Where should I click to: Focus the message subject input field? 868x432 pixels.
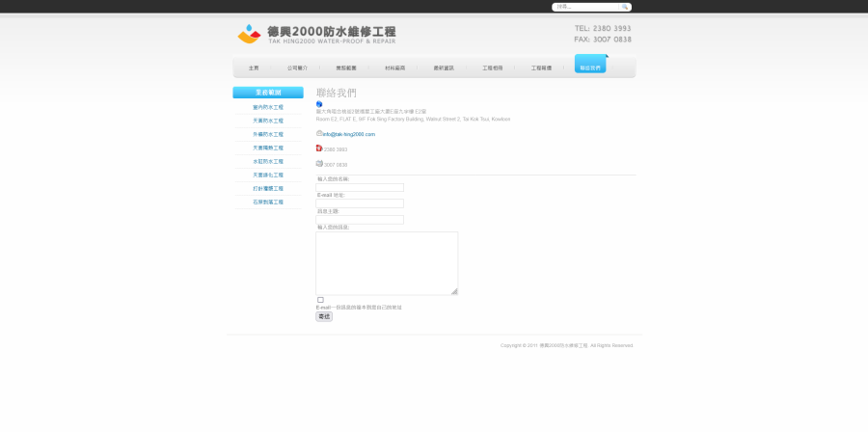coord(360,220)
